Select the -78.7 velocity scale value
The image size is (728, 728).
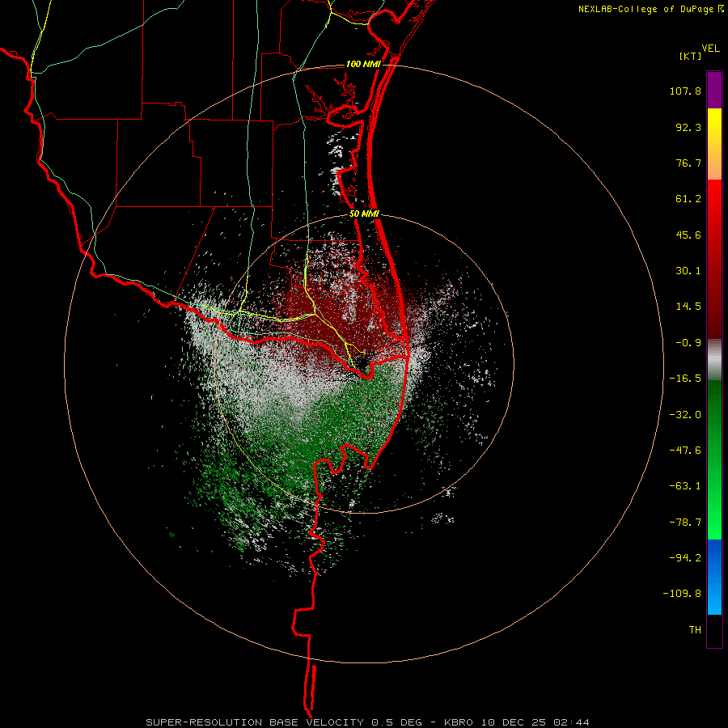(685, 523)
